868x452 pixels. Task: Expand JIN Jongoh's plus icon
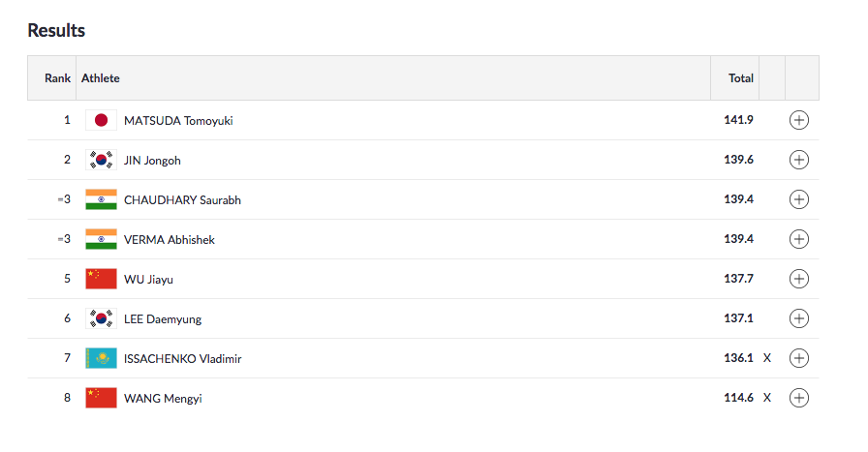click(799, 160)
